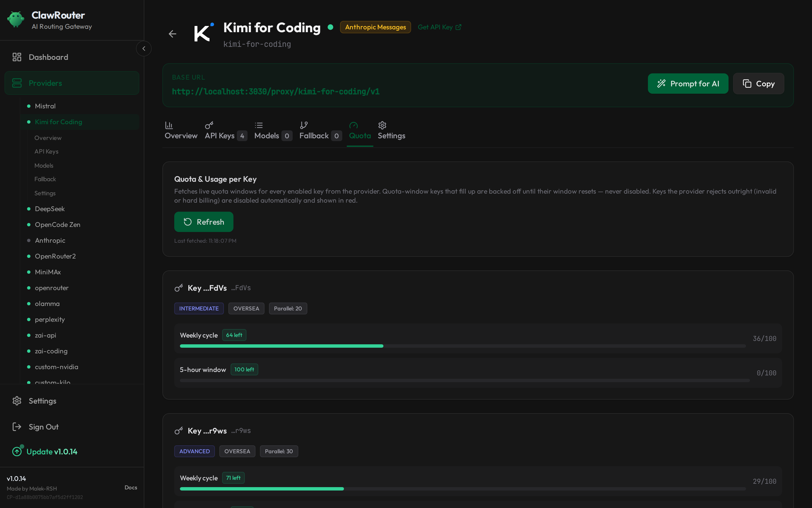The image size is (812, 508).
Task: Open the Get API Key link
Action: [439, 27]
